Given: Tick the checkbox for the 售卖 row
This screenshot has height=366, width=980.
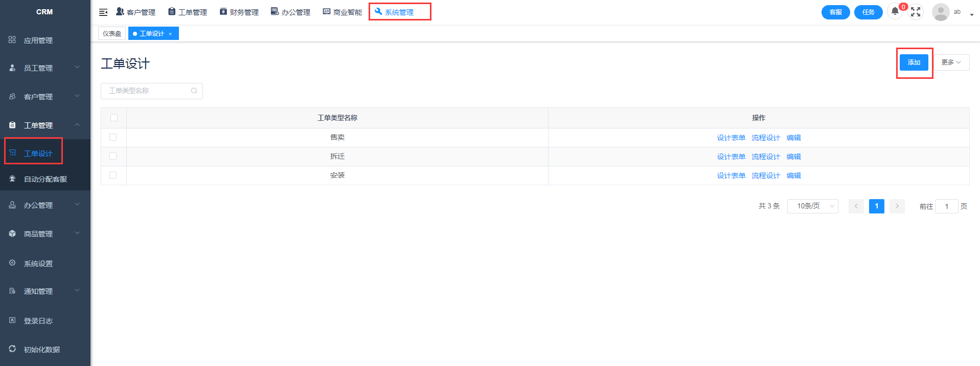Looking at the screenshot, I should coord(113,137).
